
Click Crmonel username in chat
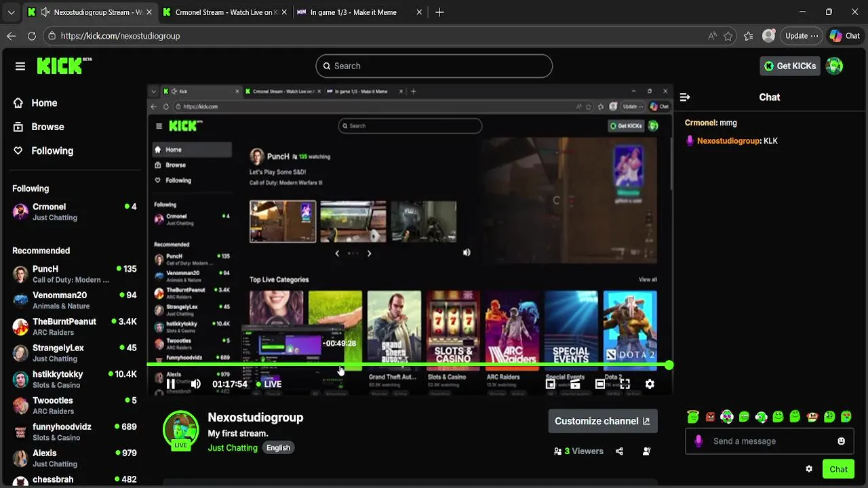[x=701, y=123]
